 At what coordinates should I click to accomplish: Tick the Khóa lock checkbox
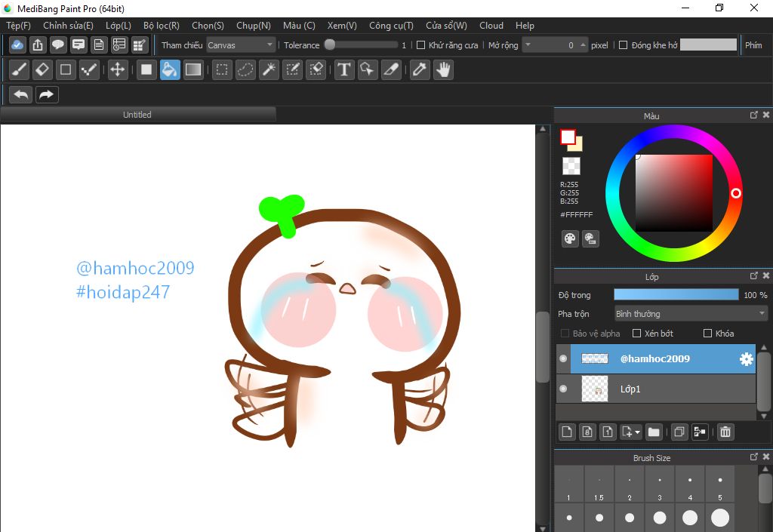[x=707, y=334]
